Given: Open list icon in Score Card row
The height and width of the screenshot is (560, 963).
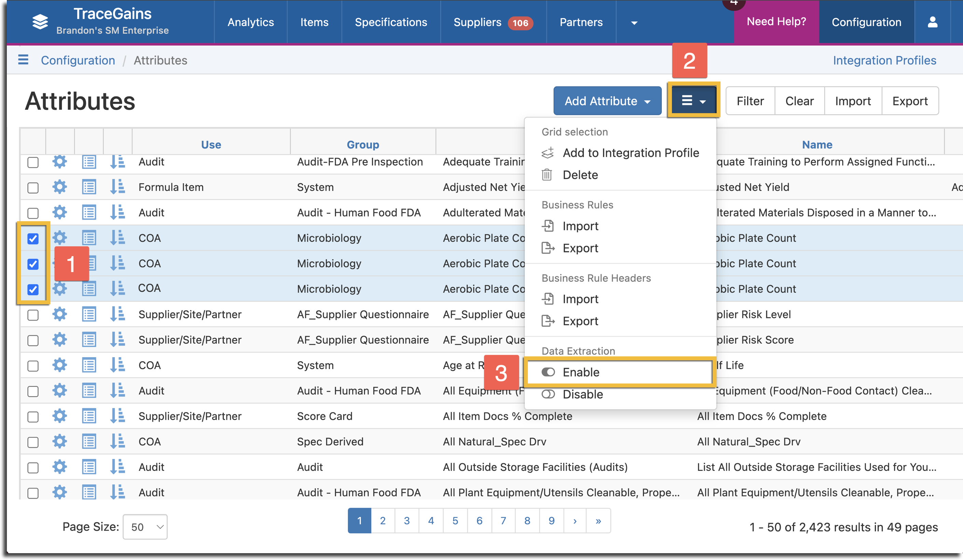Looking at the screenshot, I should [x=89, y=416].
